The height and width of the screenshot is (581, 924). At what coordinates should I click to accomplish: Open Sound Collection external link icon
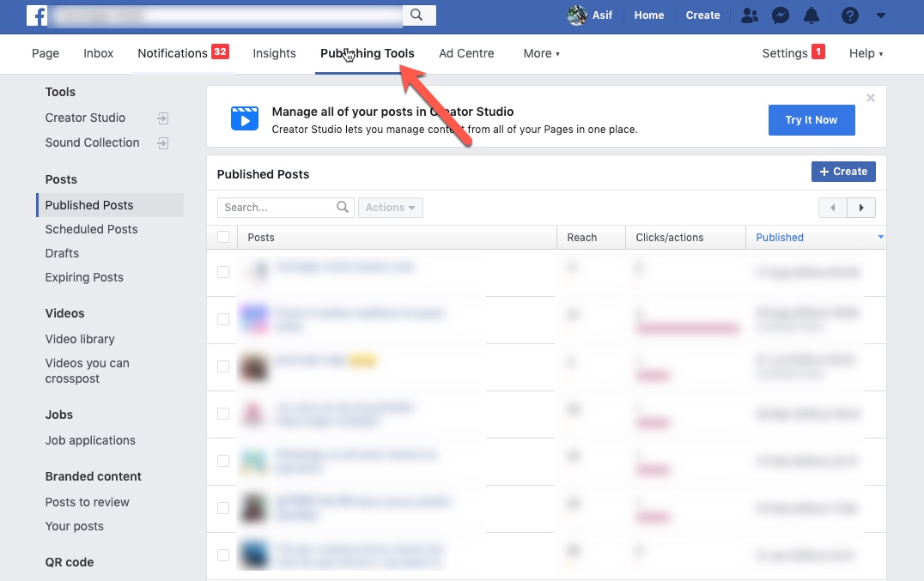[x=163, y=143]
